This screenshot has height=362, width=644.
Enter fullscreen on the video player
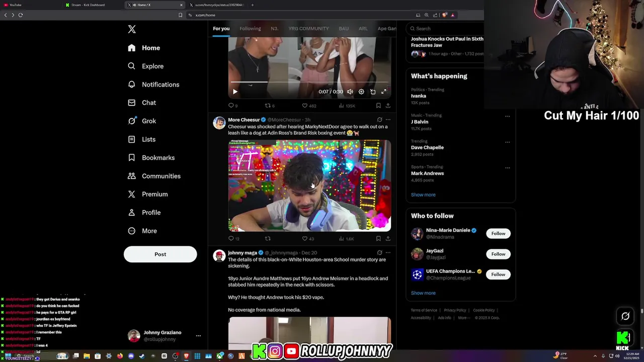tap(384, 92)
